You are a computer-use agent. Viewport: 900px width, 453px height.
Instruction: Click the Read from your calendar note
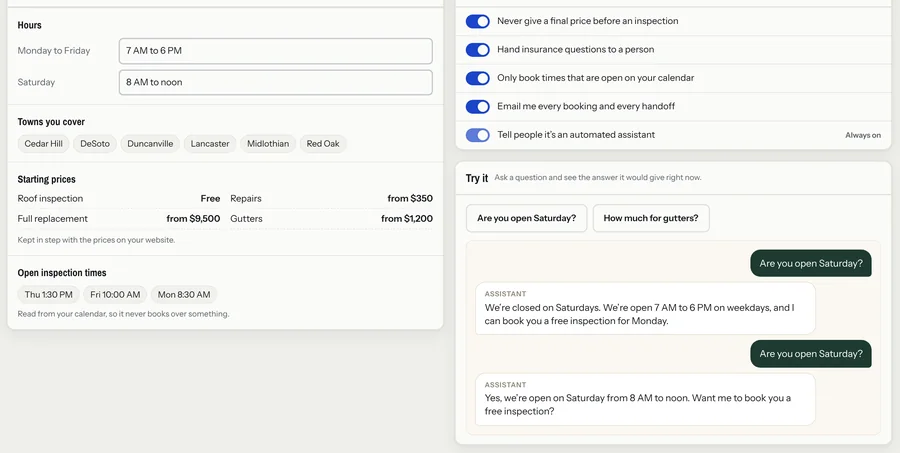(123, 314)
